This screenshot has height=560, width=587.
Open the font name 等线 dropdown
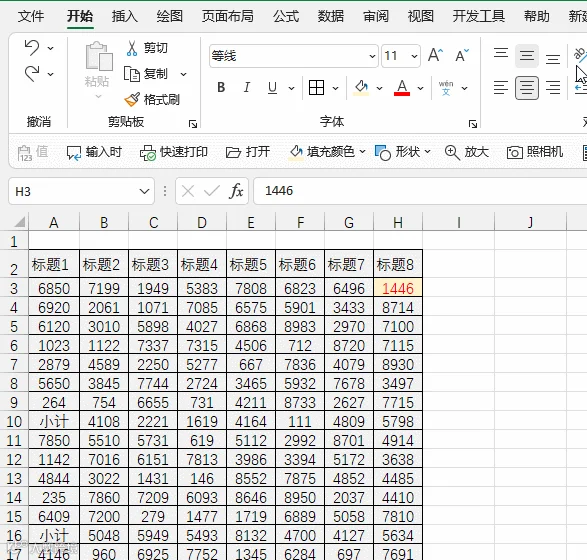372,56
